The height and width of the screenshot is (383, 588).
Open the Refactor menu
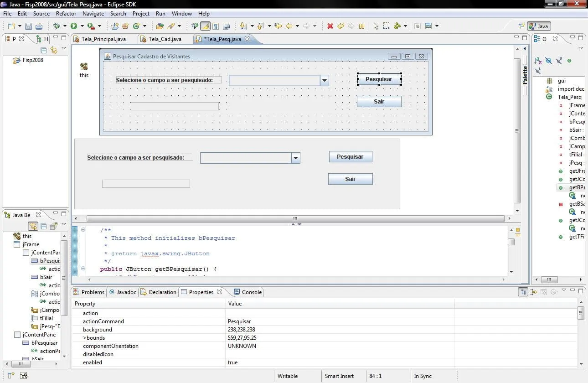66,14
